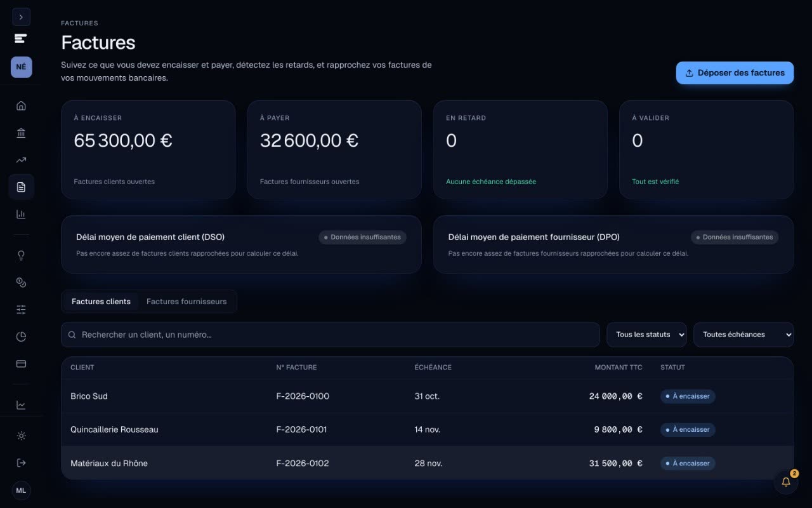Image resolution: width=812 pixels, height=508 pixels.
Task: Open the sliders adjustments icon
Action: coord(21,309)
